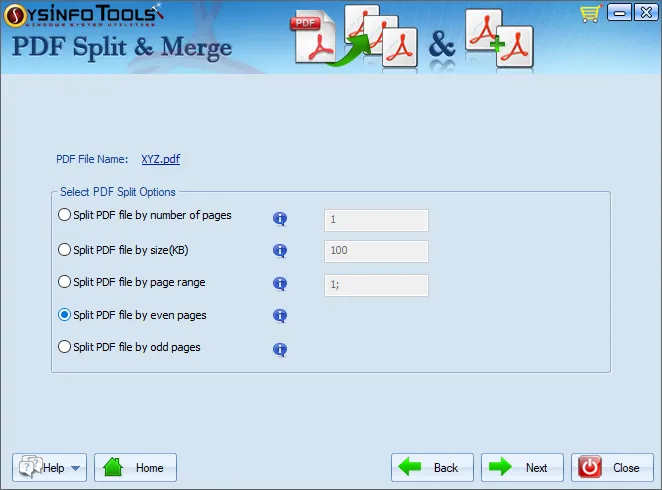Open info for split by size(KB)
This screenshot has height=490, width=662.
coord(279,250)
